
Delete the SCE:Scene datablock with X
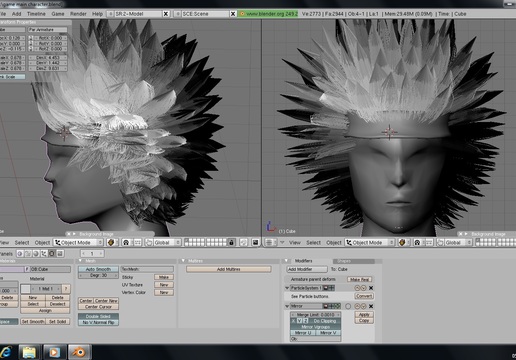pyautogui.click(x=233, y=14)
